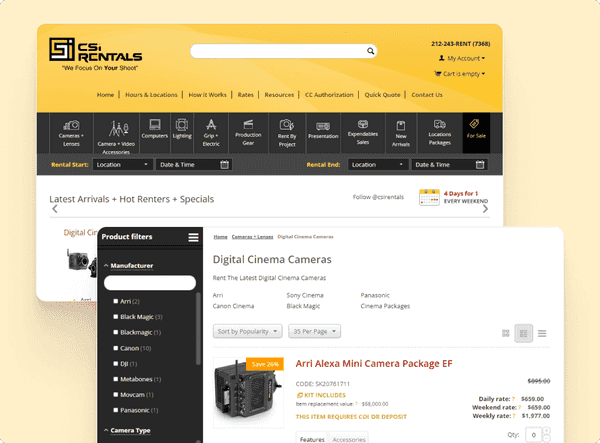Toggle the Product filters hamburger menu

point(193,237)
